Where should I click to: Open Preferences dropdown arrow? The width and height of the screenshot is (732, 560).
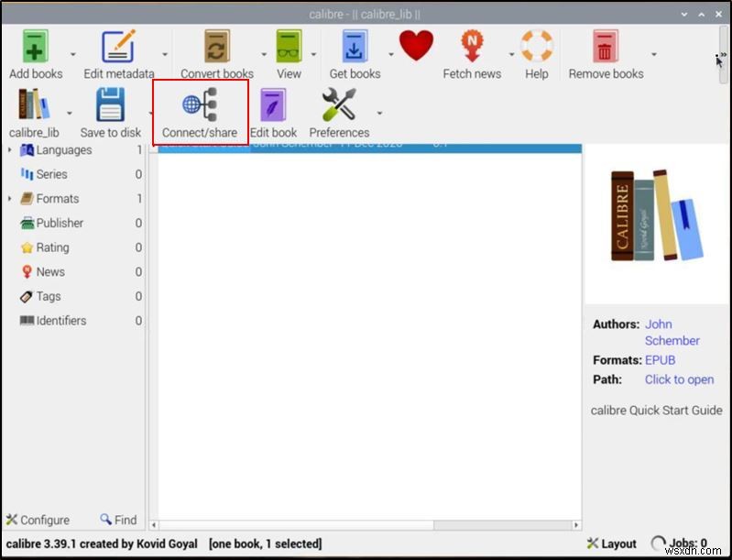pyautogui.click(x=379, y=113)
